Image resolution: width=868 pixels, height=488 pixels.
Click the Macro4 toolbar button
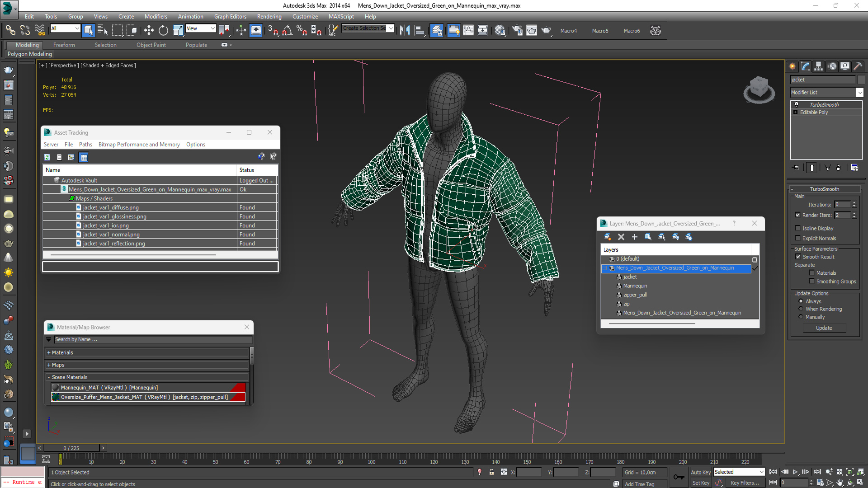pos(568,31)
